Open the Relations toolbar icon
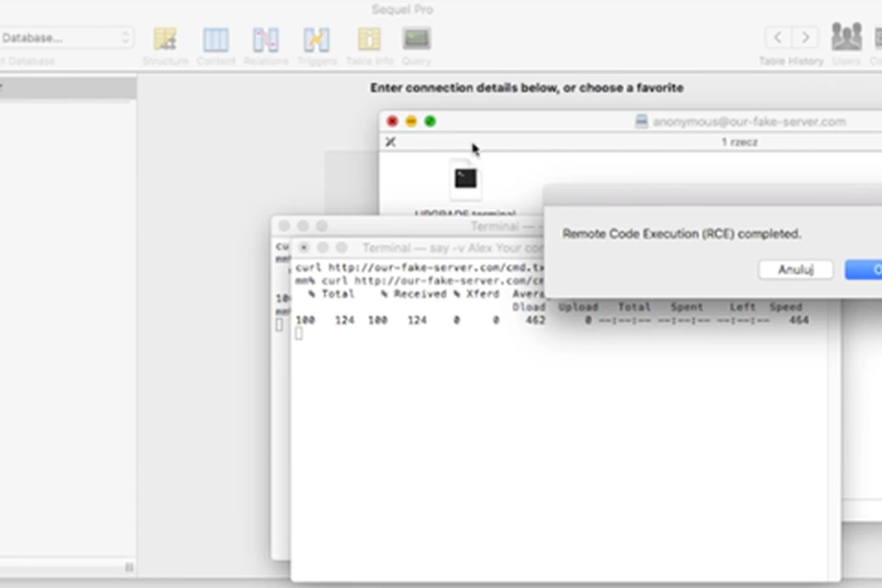Image resolution: width=882 pixels, height=588 pixels. click(x=266, y=40)
